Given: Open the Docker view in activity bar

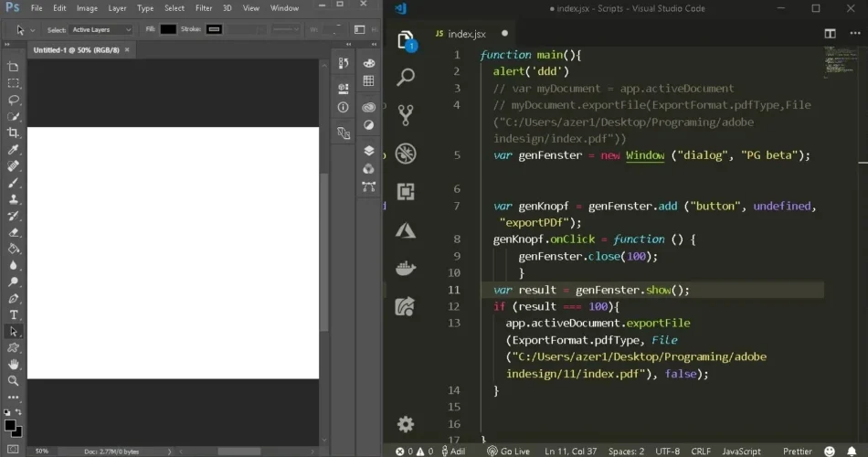Looking at the screenshot, I should (406, 268).
